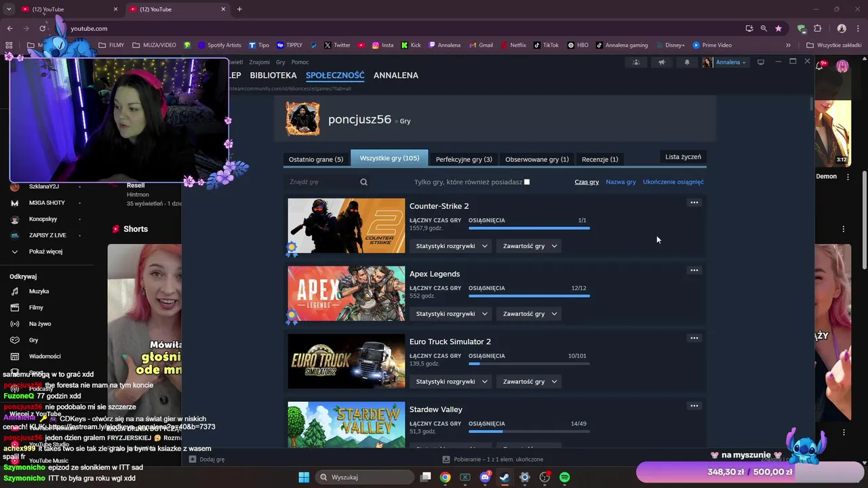
Task: Open the Counter-Strike 2 title link
Action: point(439,206)
